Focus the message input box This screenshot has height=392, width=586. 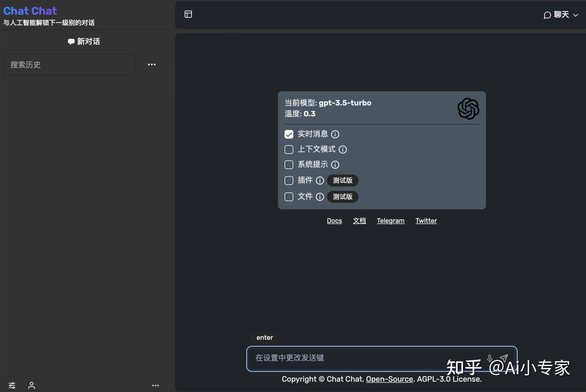tap(382, 358)
